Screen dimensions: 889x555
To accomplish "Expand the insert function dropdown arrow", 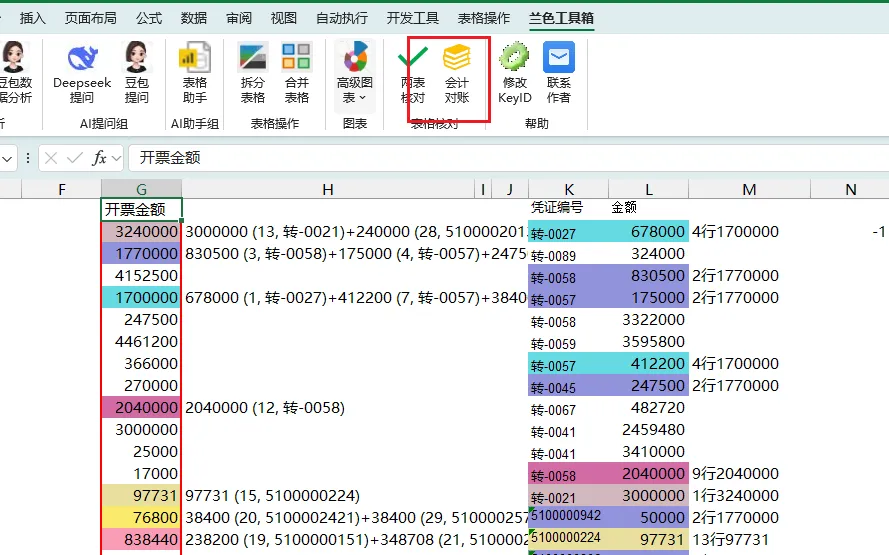I will coord(116,158).
